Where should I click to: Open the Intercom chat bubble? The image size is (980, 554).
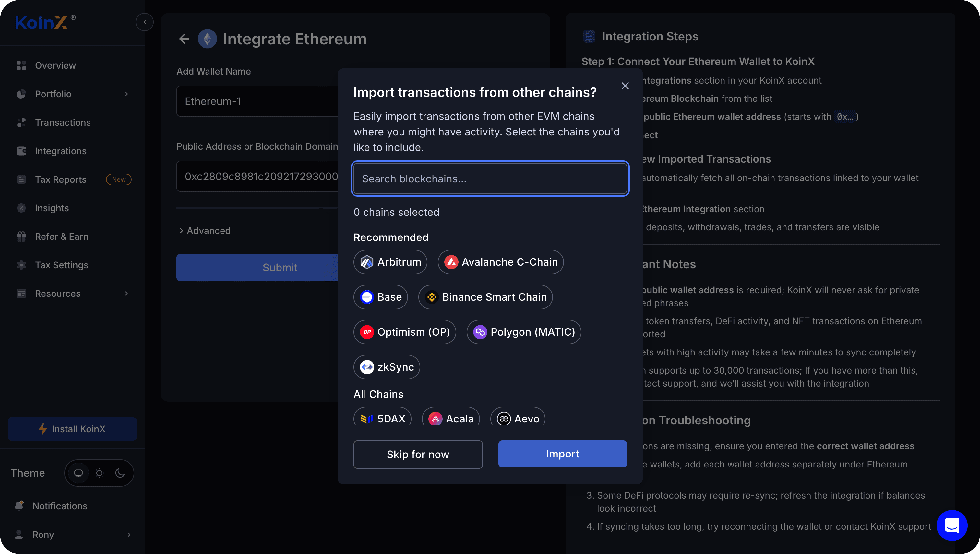tap(952, 526)
